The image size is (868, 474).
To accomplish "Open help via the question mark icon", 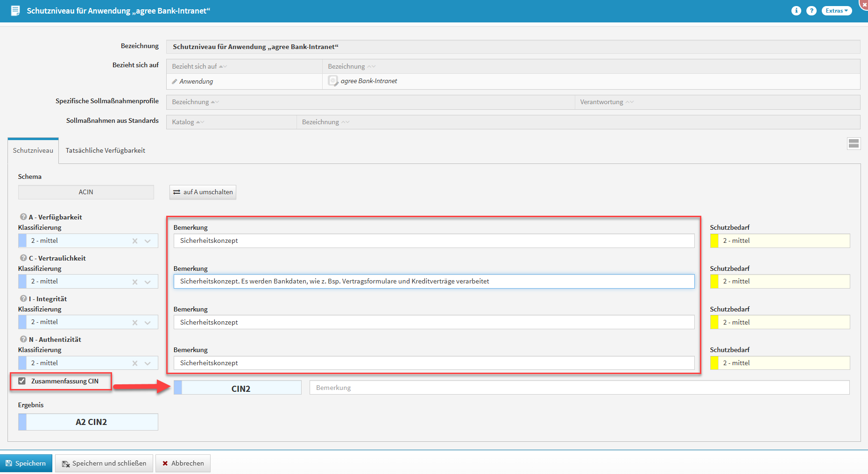I will coord(812,11).
